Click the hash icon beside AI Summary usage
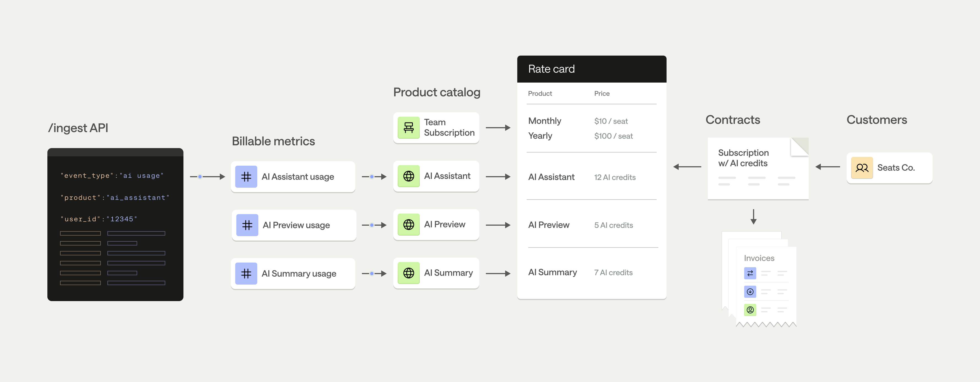The width and height of the screenshot is (980, 382). 246,273
